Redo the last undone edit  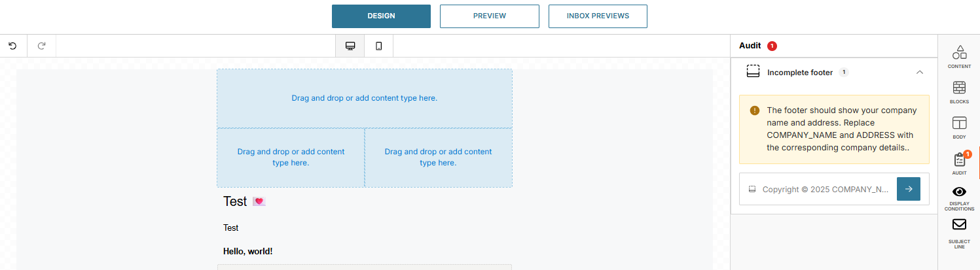tap(41, 46)
